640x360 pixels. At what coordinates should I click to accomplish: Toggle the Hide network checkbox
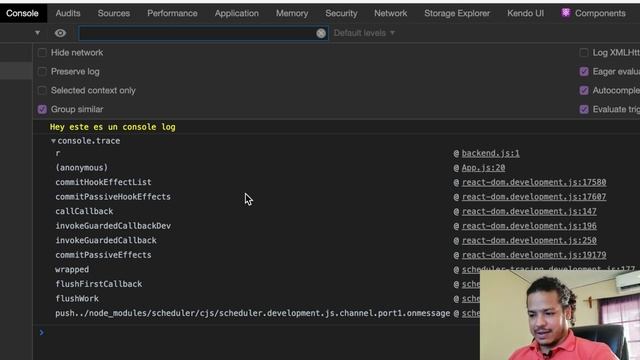click(42, 53)
